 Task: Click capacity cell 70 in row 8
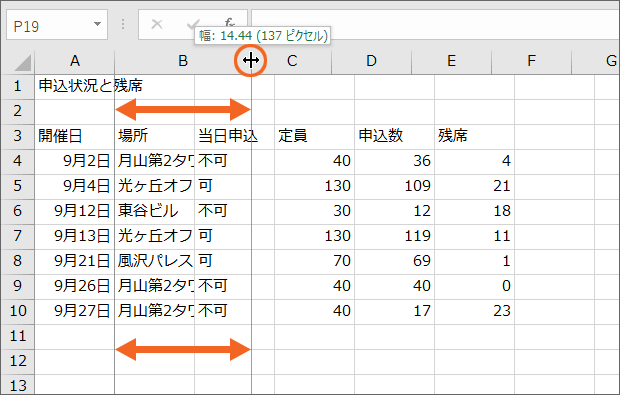pos(314,261)
